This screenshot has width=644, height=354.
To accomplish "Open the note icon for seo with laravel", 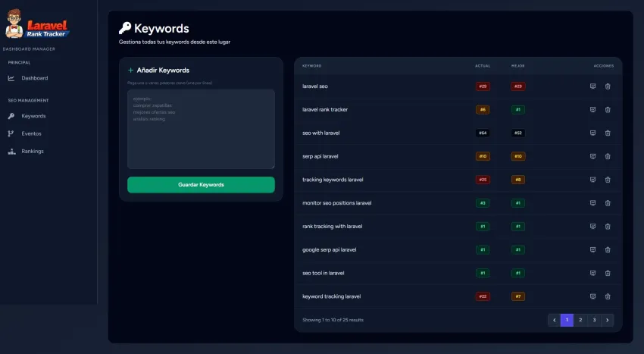I will tap(592, 133).
